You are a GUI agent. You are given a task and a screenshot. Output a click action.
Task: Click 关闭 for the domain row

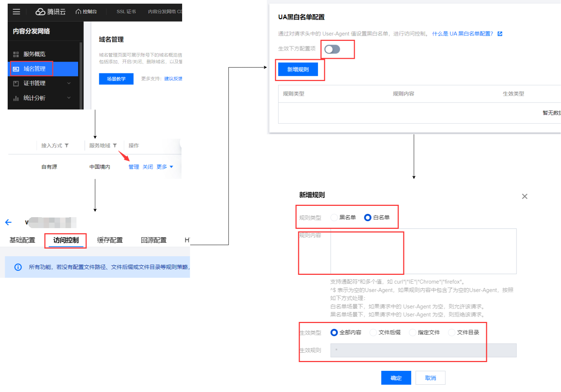point(148,167)
